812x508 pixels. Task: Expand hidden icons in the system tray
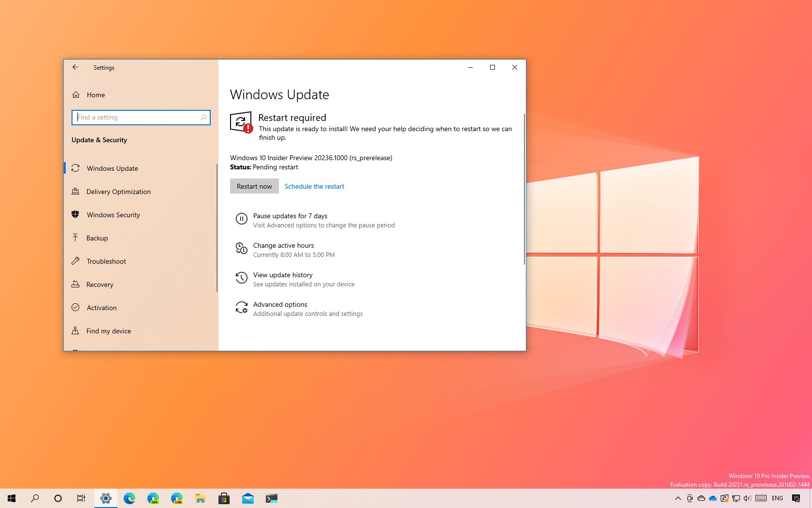pyautogui.click(x=678, y=498)
